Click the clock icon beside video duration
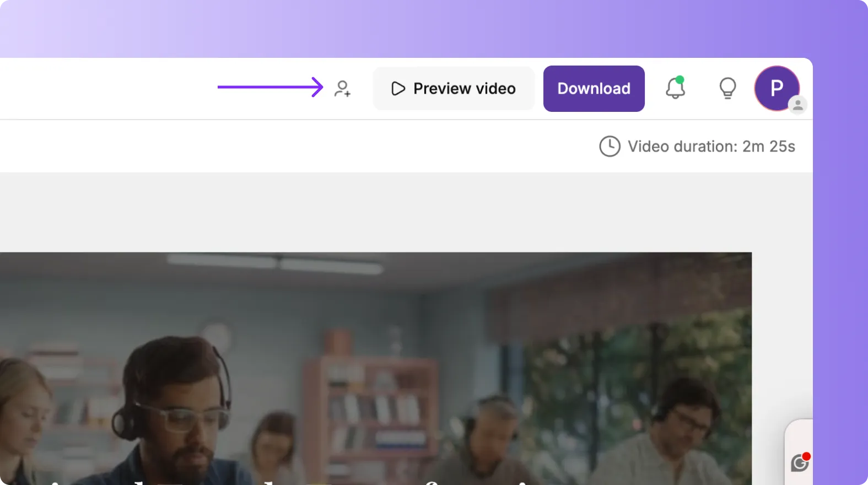Screen dimensions: 868x485 coord(610,147)
